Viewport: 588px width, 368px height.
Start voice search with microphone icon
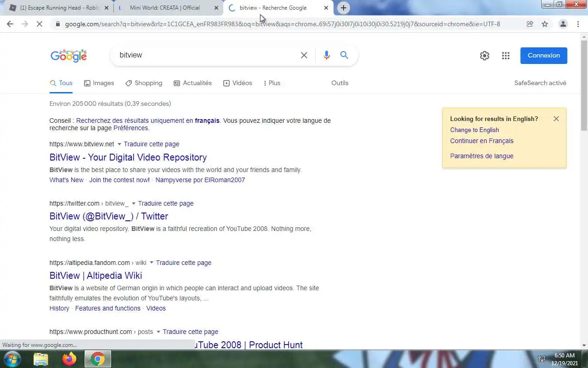point(327,55)
